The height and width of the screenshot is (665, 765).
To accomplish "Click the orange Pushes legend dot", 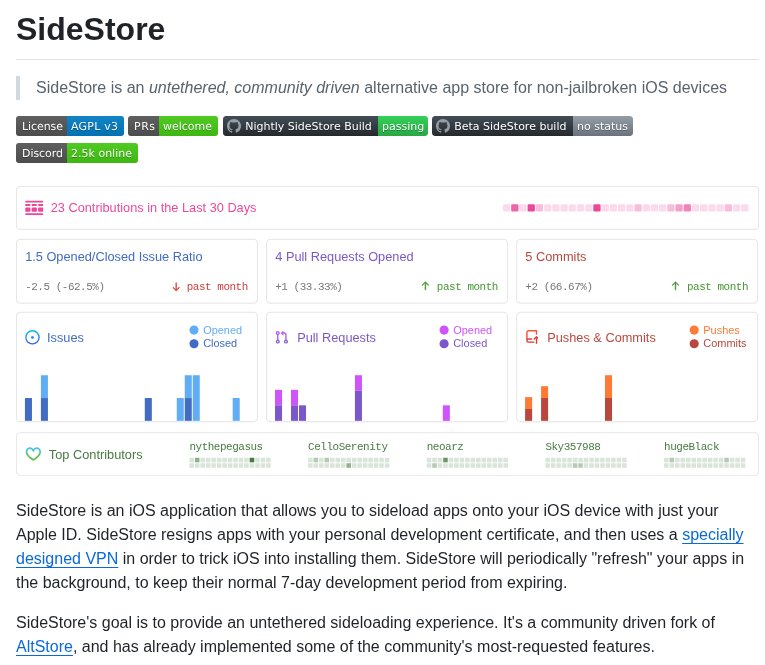I will (694, 330).
